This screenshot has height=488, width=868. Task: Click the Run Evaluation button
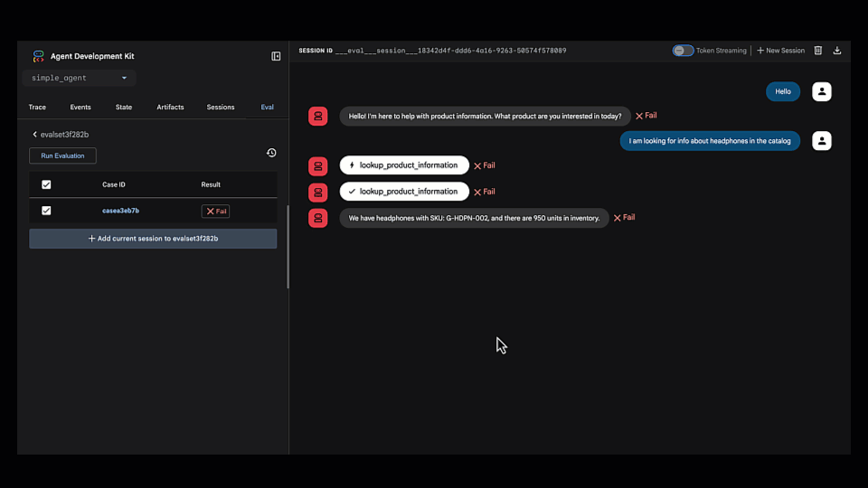(x=62, y=155)
